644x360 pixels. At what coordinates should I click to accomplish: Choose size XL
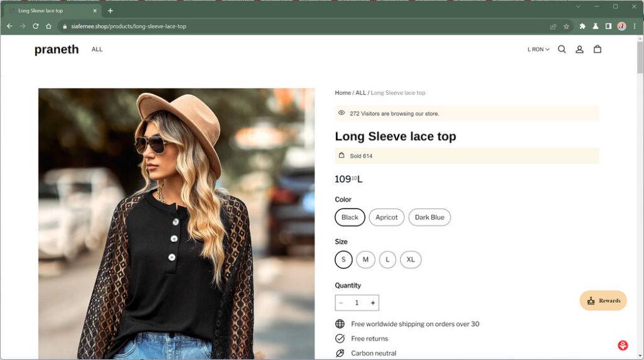411,259
